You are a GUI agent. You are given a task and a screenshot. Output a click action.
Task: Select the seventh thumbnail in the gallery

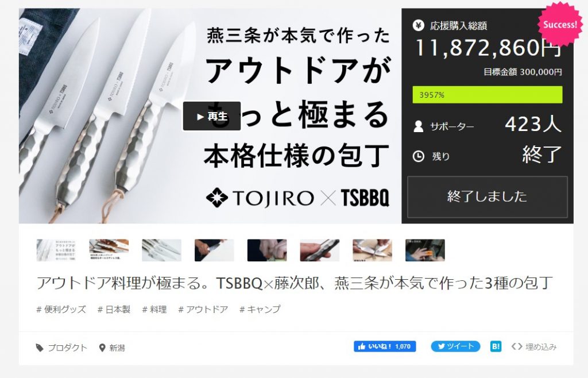click(x=372, y=250)
